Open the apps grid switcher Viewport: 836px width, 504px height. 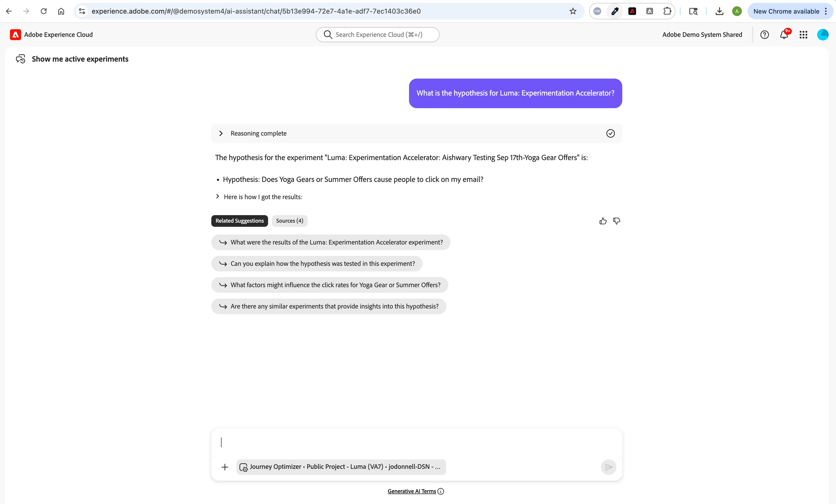coord(803,35)
